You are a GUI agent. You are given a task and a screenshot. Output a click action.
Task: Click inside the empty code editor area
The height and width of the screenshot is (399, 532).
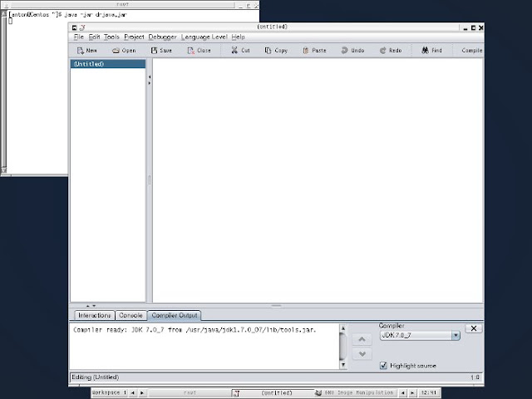click(x=318, y=180)
